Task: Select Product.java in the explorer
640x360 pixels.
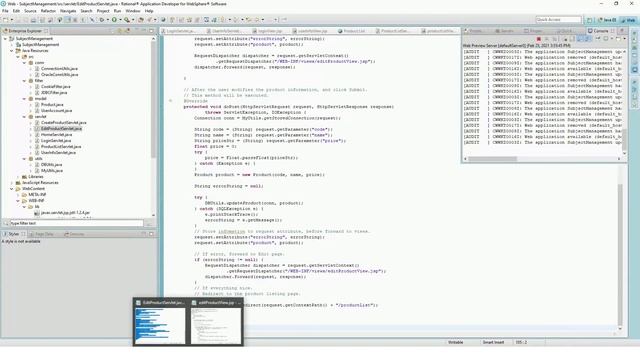Action: [x=52, y=105]
